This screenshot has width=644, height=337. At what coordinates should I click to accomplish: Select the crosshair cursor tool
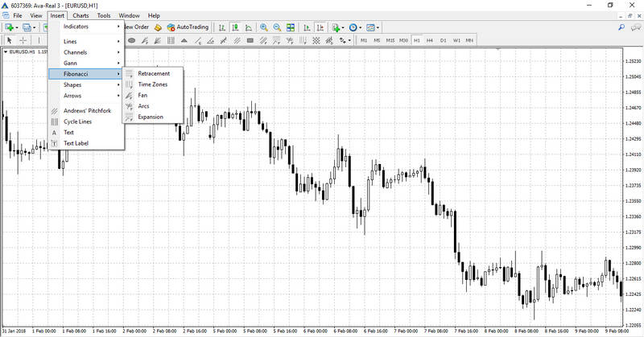pos(23,39)
